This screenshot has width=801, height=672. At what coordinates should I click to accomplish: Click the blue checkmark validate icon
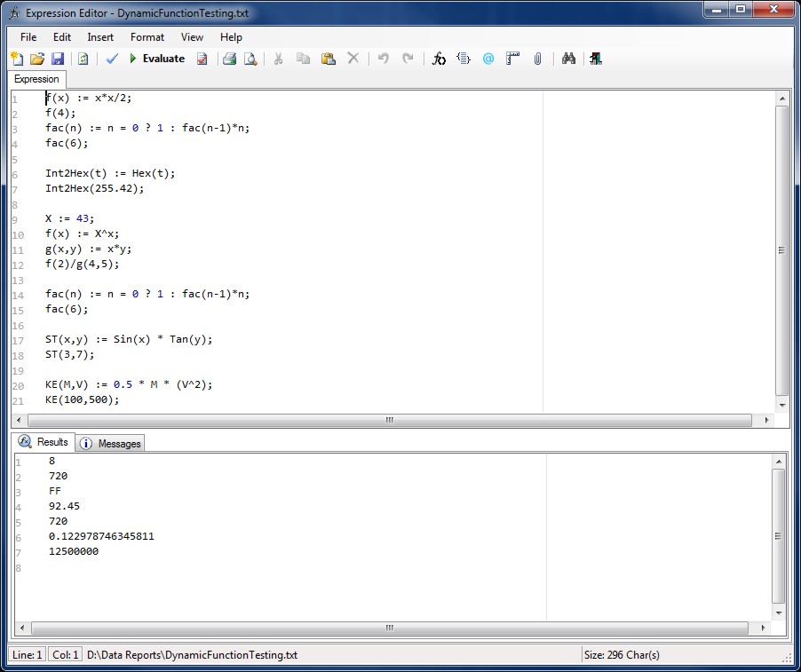[x=112, y=59]
